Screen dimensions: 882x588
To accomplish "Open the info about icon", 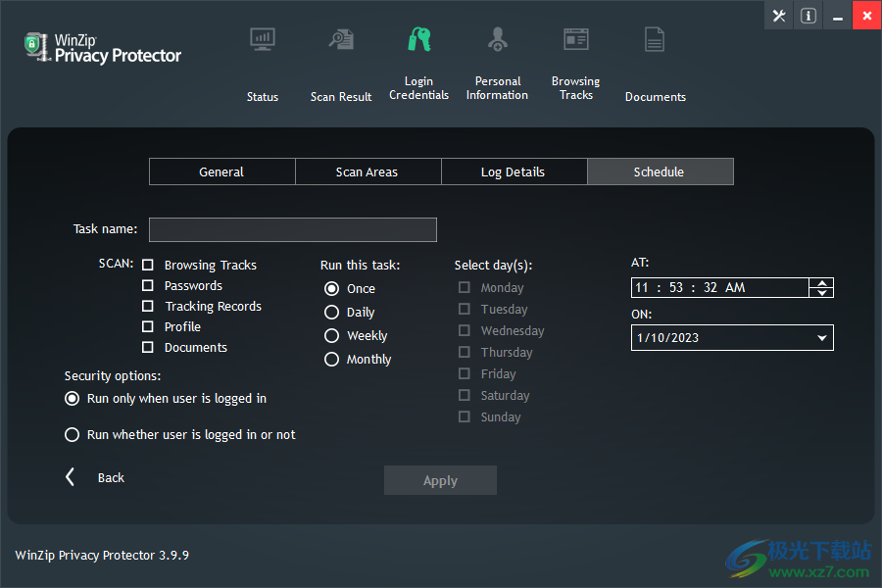I will (x=808, y=16).
